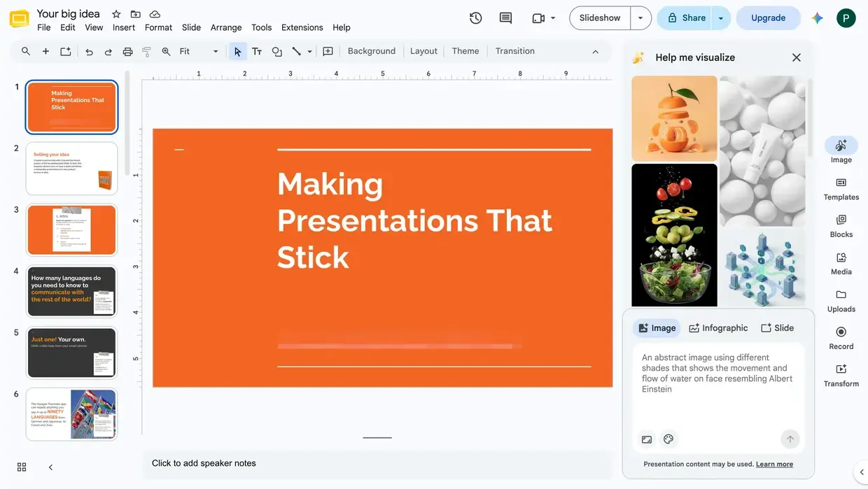Open the File menu
The width and height of the screenshot is (868, 489).
click(44, 27)
